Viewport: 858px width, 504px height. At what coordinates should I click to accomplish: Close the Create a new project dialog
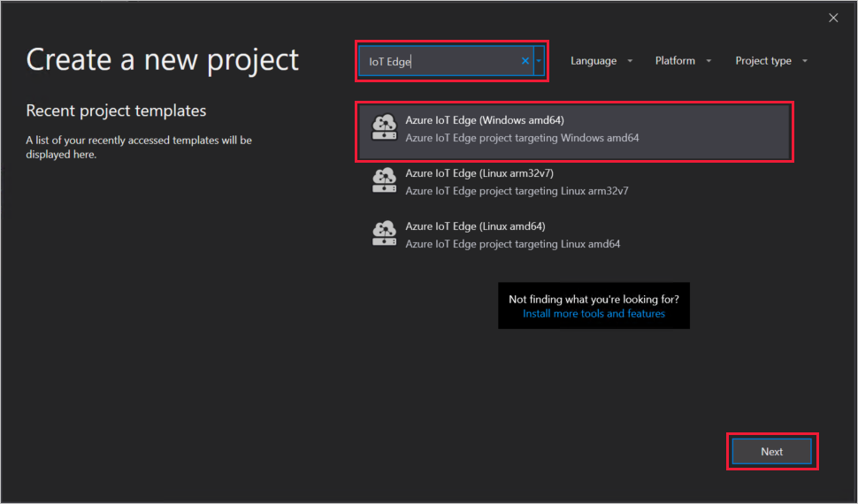tap(833, 18)
